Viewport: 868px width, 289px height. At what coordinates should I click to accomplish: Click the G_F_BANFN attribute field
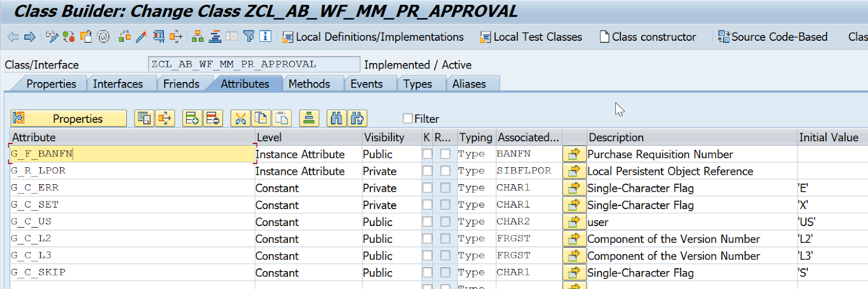point(132,154)
